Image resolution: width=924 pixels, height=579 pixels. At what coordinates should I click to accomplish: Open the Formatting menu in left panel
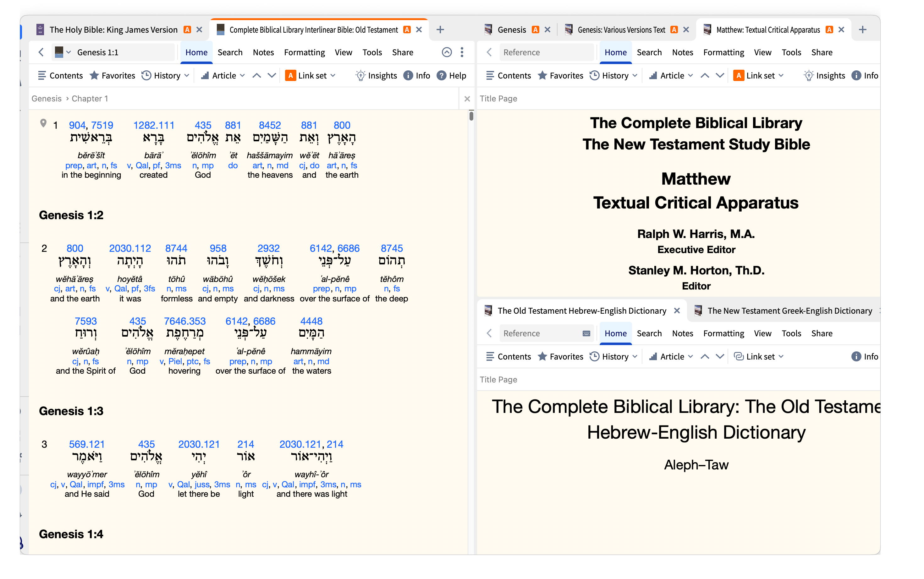(x=304, y=52)
